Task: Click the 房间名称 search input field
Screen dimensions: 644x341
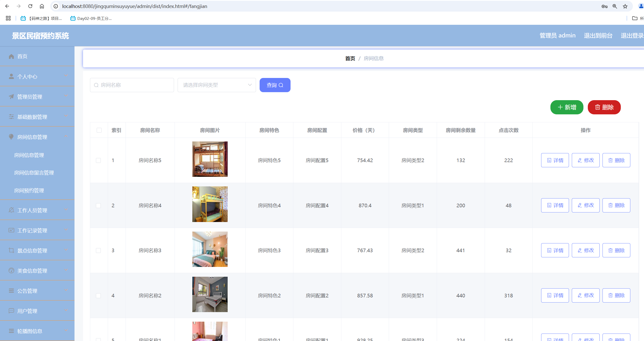Action: pos(132,85)
